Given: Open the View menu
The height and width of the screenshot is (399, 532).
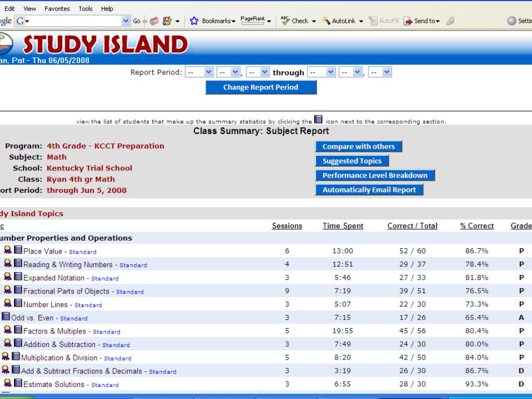Looking at the screenshot, I should (x=30, y=9).
